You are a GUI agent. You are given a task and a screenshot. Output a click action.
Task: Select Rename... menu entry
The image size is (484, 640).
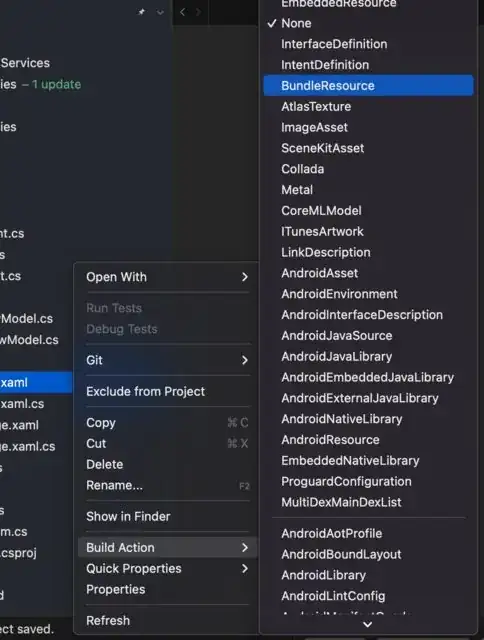(167, 485)
